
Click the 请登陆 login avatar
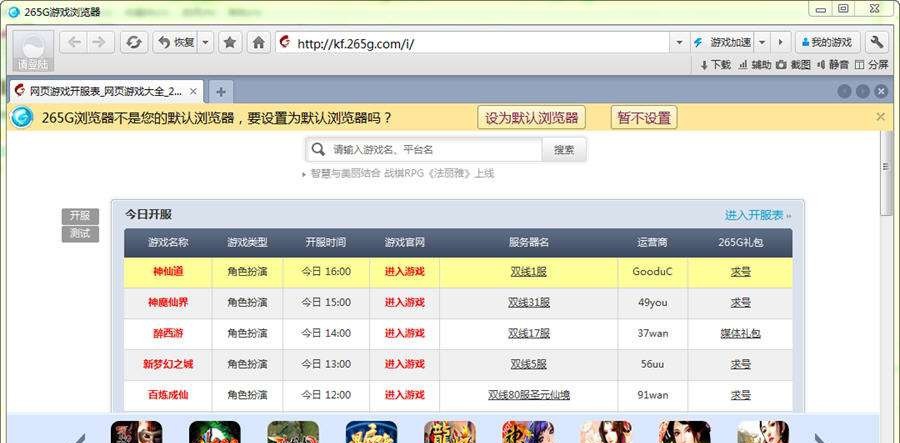pos(33,50)
